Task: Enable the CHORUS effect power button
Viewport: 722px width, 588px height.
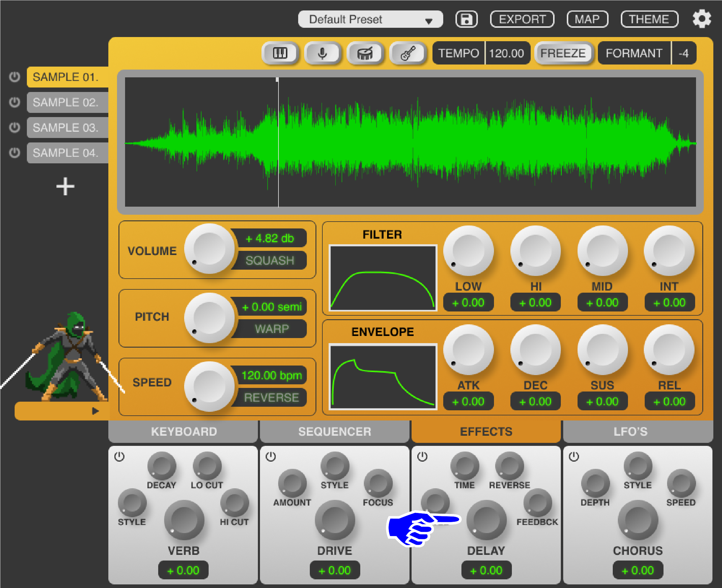Action: tap(574, 457)
